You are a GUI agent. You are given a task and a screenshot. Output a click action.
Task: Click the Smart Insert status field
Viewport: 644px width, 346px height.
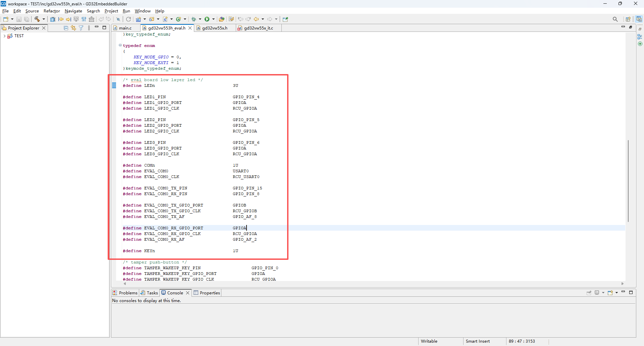pos(478,341)
